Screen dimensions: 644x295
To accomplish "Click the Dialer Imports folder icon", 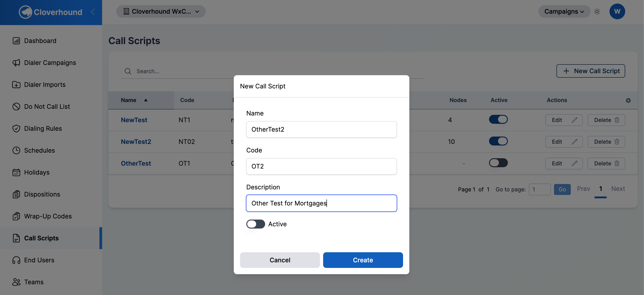I will coord(16,85).
